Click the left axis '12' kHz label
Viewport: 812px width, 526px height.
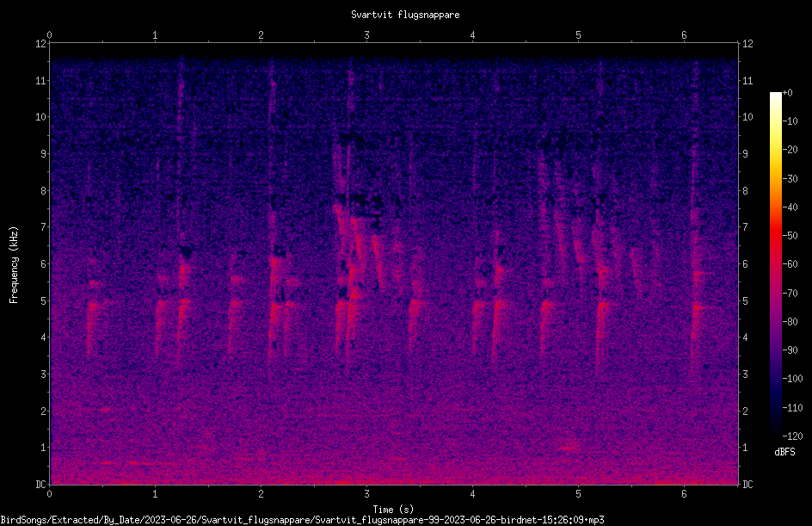(x=41, y=44)
